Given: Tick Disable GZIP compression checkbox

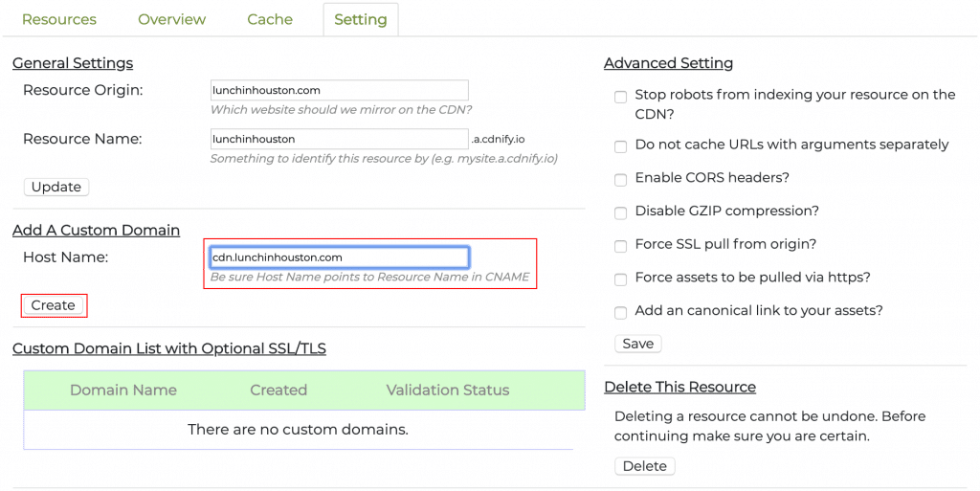Looking at the screenshot, I should pyautogui.click(x=620, y=212).
